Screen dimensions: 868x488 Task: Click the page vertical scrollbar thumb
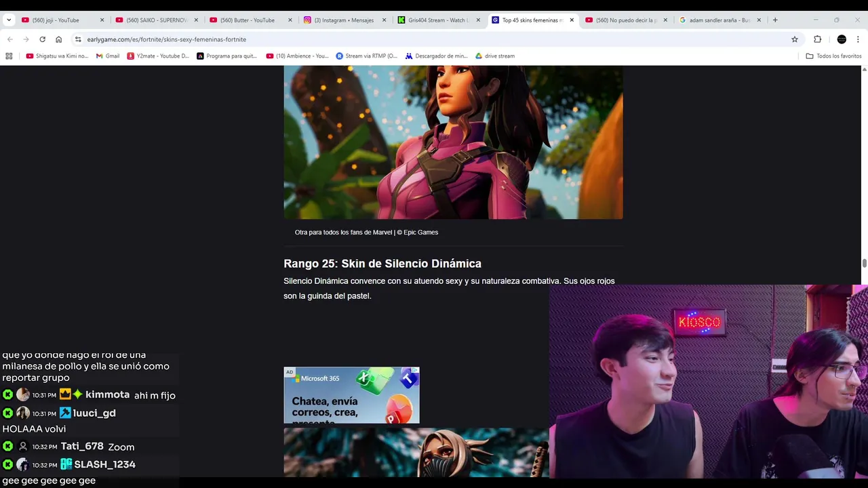pos(864,264)
